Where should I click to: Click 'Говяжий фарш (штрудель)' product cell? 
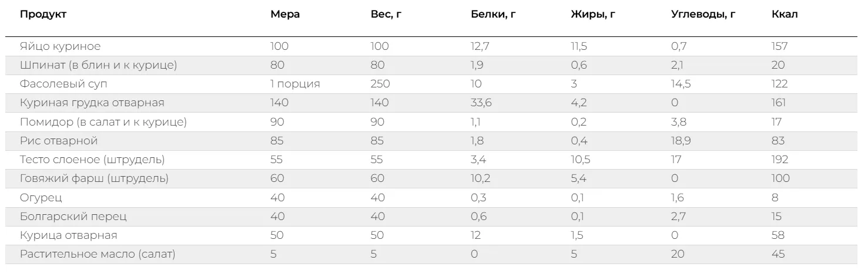pyautogui.click(x=94, y=178)
